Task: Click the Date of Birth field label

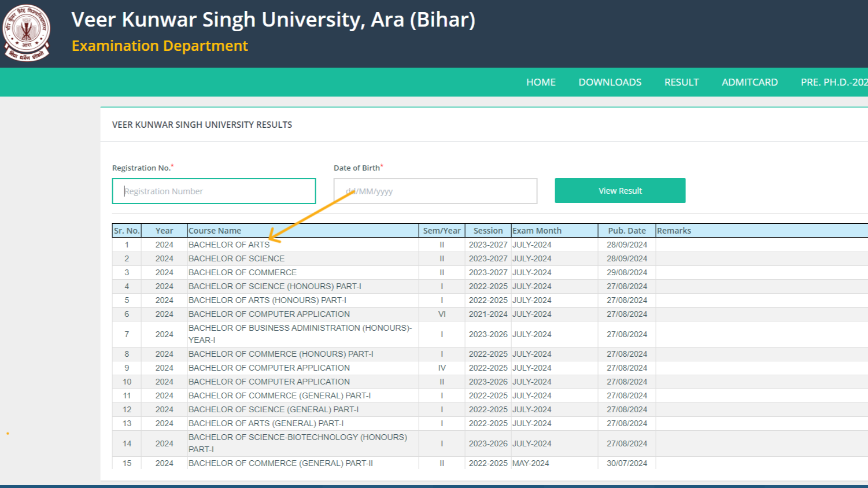Action: tap(358, 168)
